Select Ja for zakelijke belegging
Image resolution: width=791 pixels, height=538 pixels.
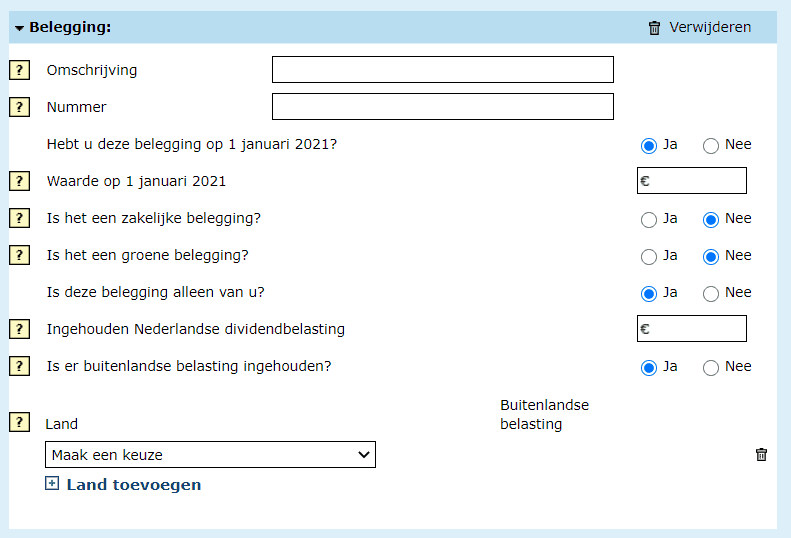[649, 219]
